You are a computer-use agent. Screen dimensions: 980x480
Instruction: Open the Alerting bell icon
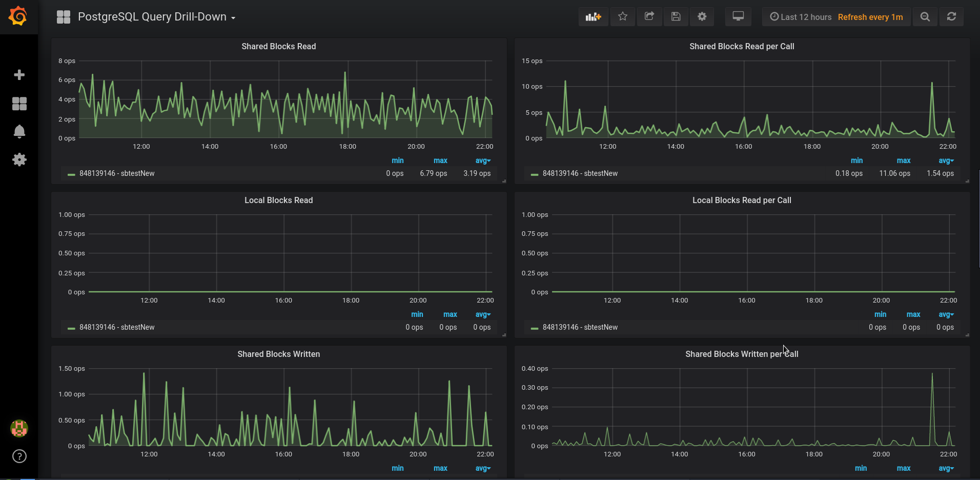point(19,132)
